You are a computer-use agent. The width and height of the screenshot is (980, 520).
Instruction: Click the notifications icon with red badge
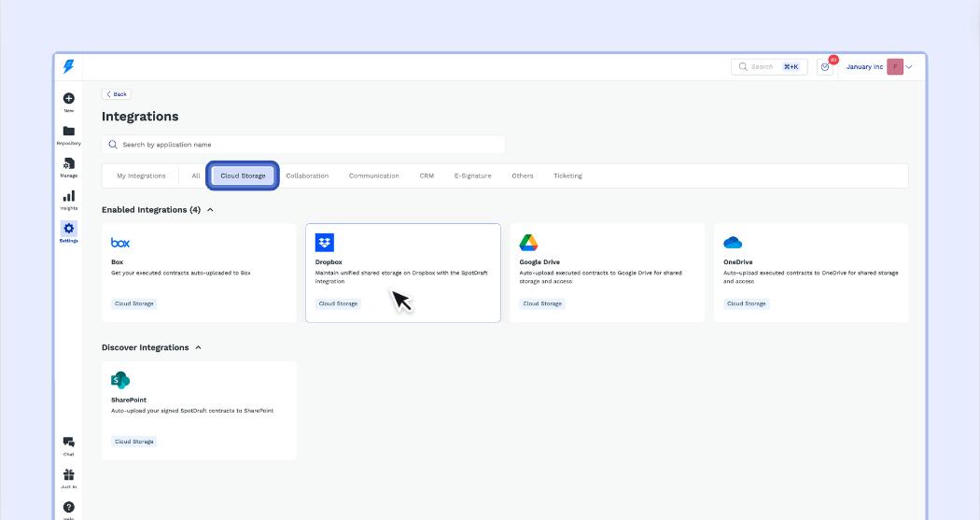click(825, 67)
